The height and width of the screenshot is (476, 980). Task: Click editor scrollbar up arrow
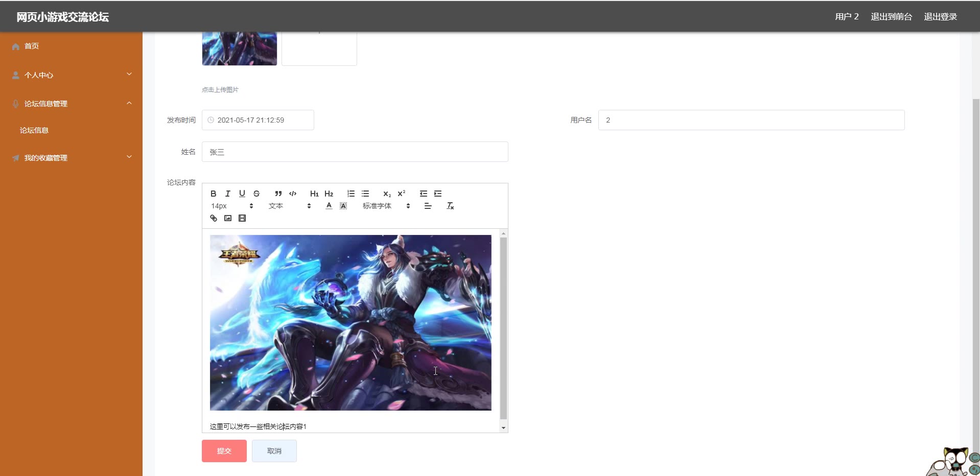point(503,233)
